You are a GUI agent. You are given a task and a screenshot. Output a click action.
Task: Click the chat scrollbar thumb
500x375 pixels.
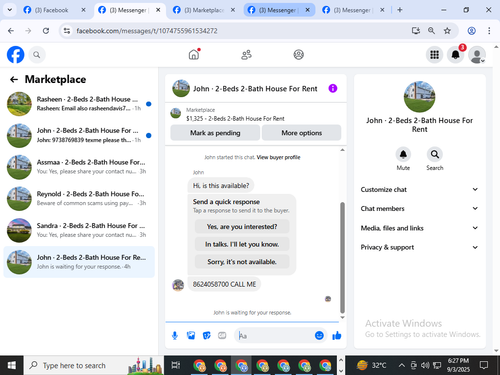tap(342, 257)
